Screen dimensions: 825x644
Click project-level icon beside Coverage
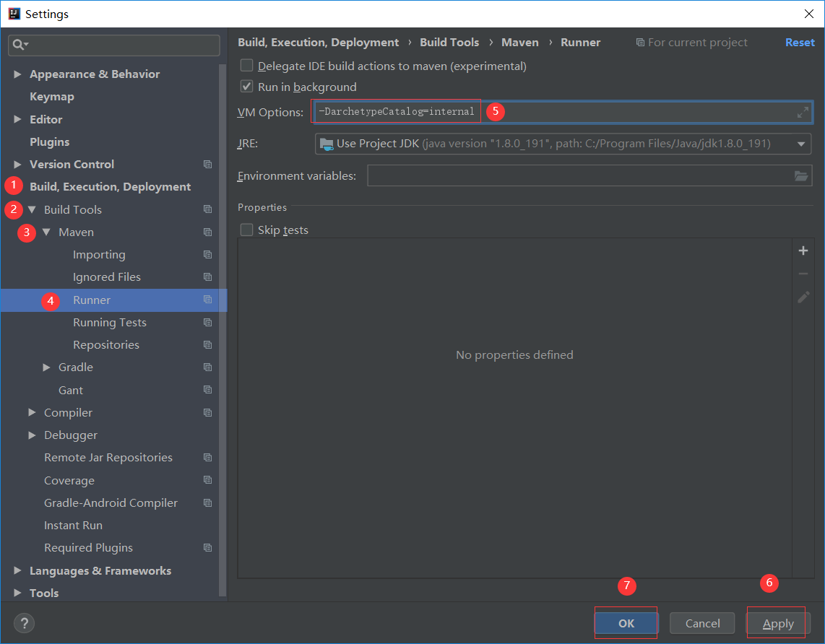point(208,481)
